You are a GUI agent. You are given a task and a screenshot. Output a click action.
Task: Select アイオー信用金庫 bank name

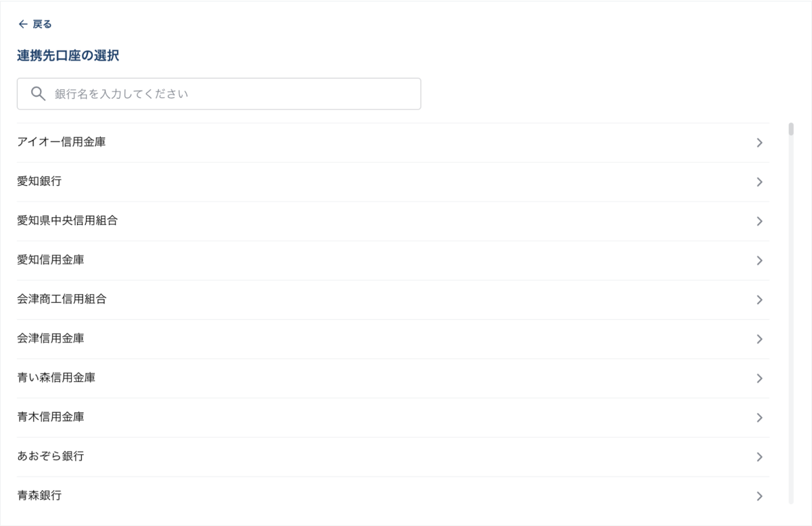coord(61,143)
